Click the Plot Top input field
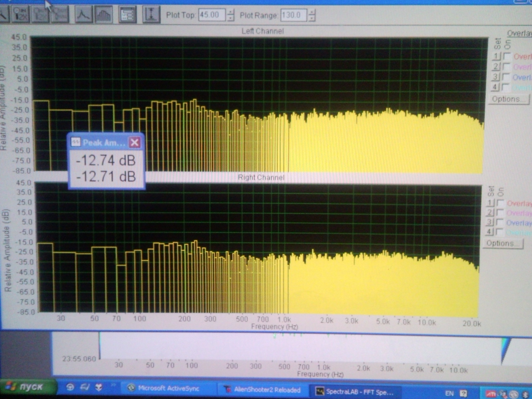The width and height of the screenshot is (532, 399). 211,15
